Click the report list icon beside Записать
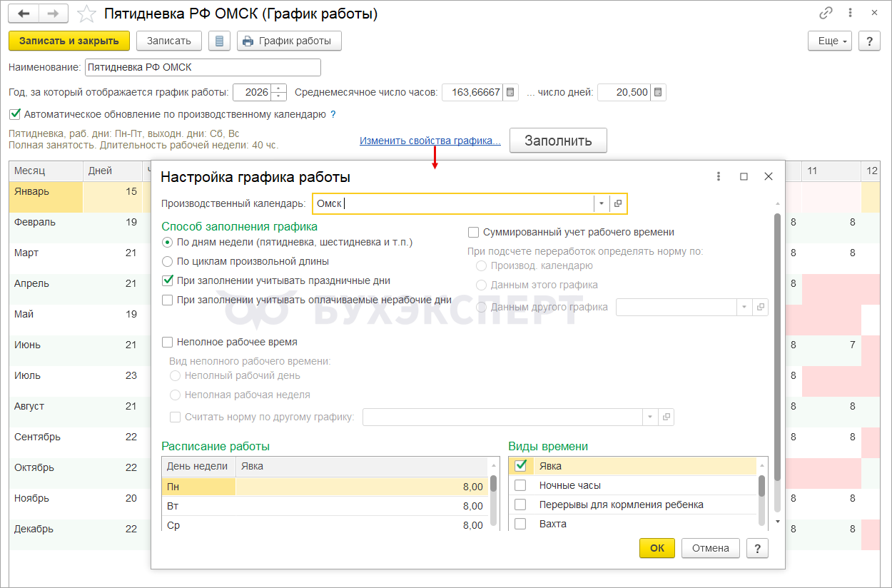Screen dimensions: 892x588 [219, 41]
